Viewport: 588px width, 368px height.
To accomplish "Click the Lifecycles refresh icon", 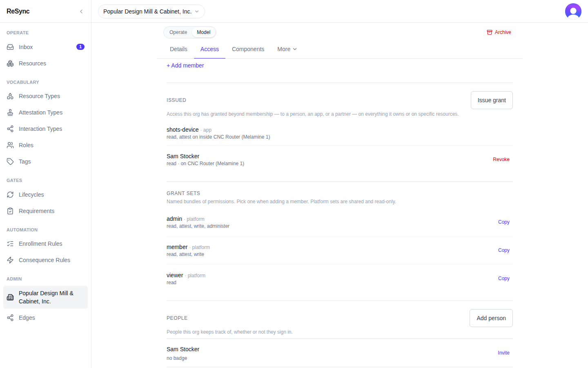I will tap(10, 195).
